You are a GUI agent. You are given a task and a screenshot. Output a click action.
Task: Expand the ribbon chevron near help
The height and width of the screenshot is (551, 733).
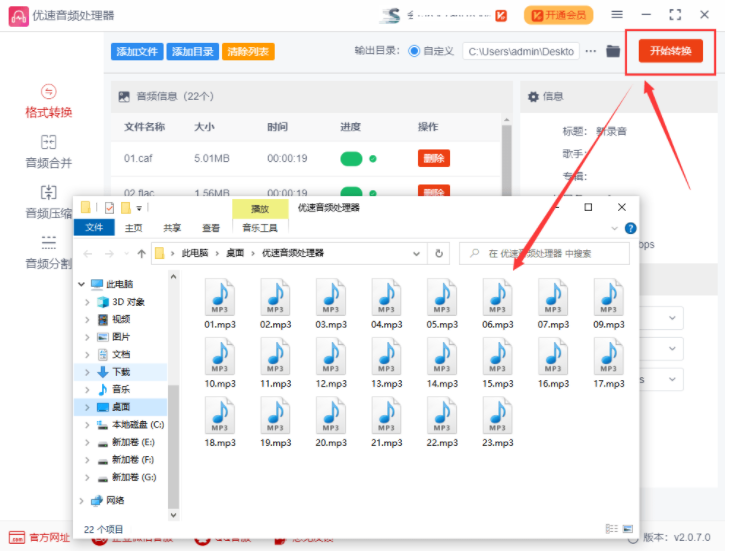point(614,229)
